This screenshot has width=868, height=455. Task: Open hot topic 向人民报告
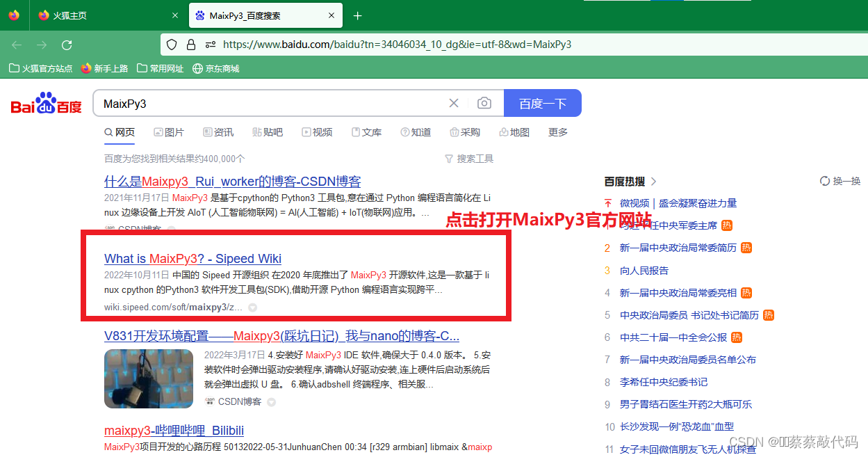pos(644,270)
